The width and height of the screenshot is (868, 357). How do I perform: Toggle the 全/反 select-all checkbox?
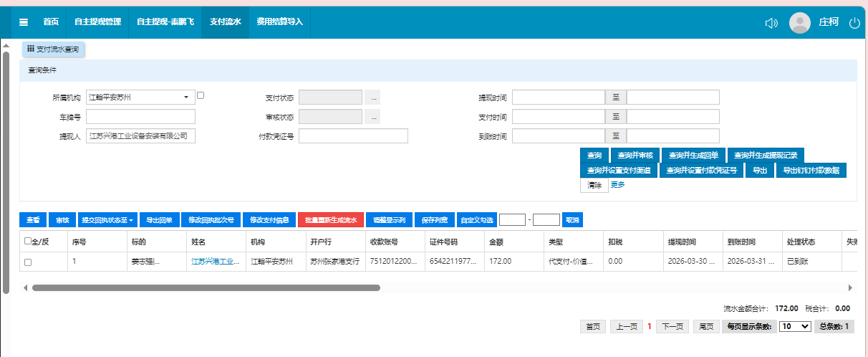pos(28,242)
